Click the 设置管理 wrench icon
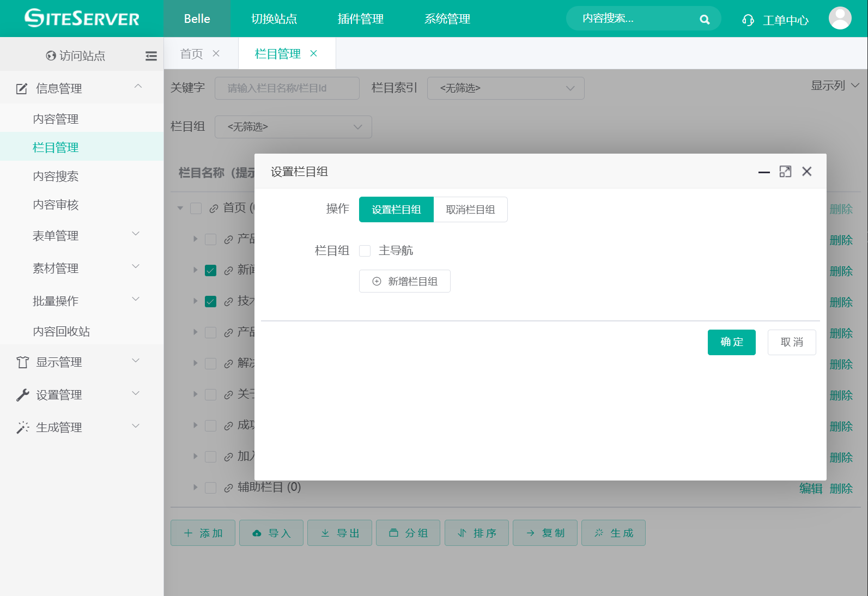The width and height of the screenshot is (868, 596). click(x=22, y=395)
